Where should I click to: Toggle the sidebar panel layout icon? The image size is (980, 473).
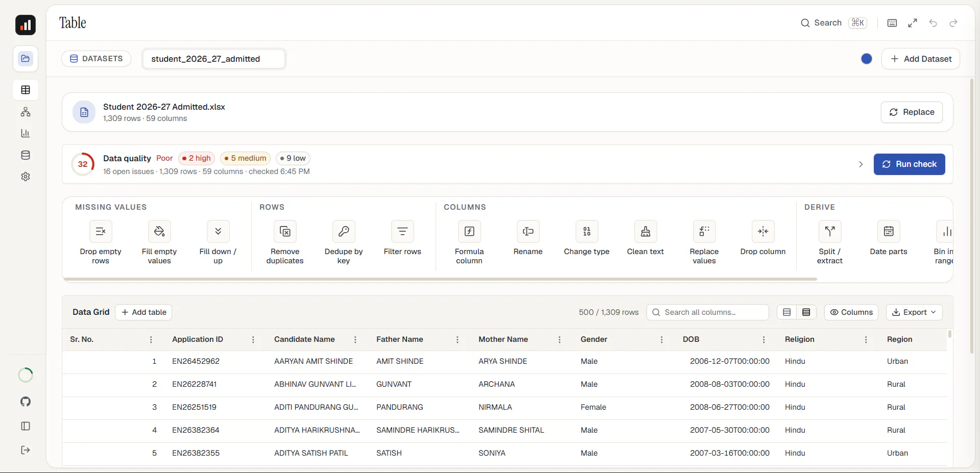coord(26,426)
